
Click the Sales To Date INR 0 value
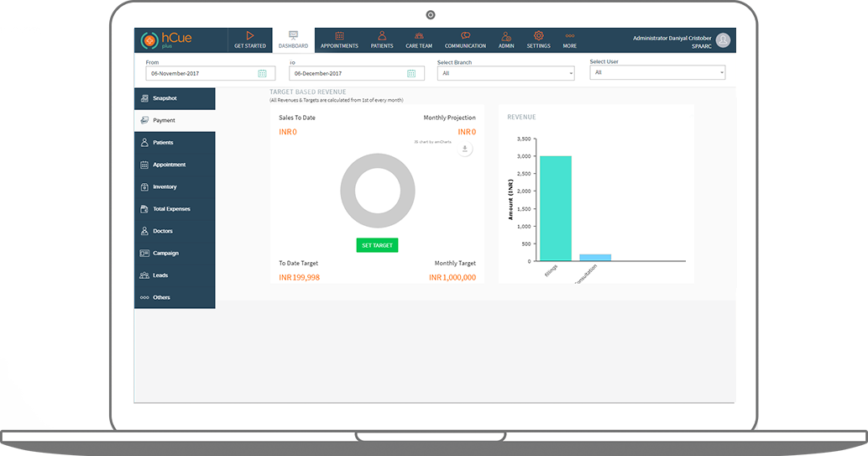(288, 132)
